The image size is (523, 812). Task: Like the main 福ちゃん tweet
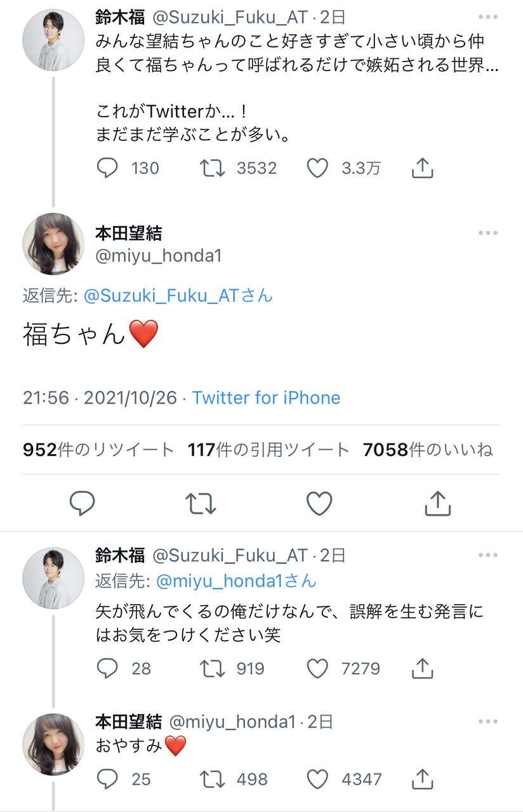(x=319, y=504)
